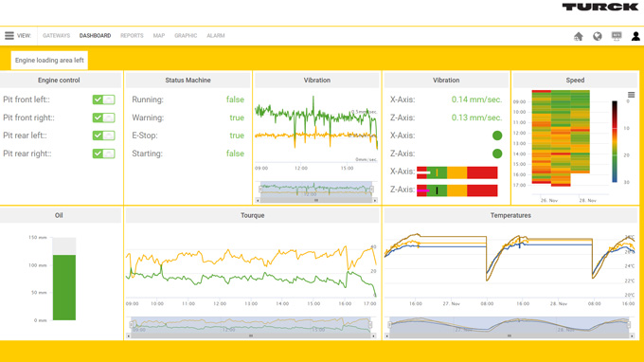Select Engine loading area left tab
644x362 pixels.
49,61
